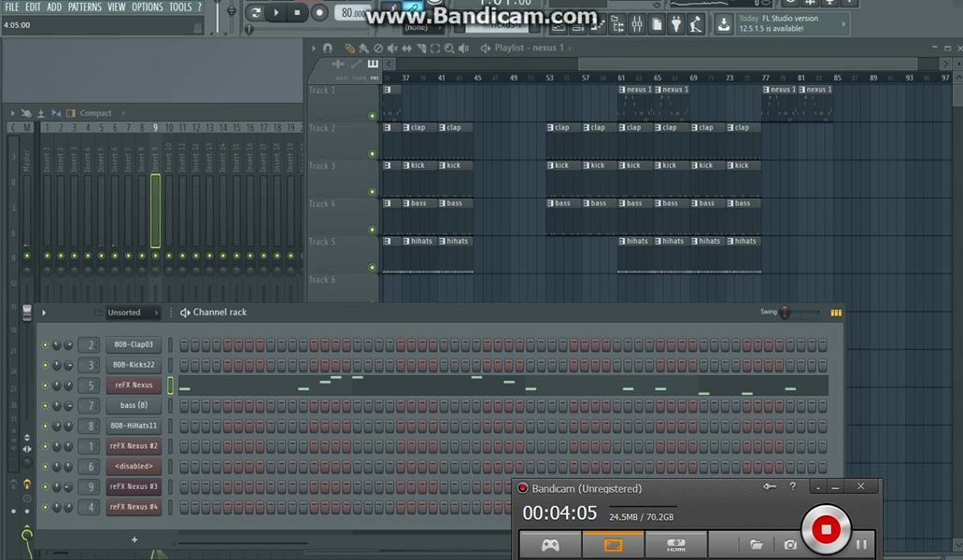
Task: Pause the Bandicam recording
Action: tap(861, 544)
